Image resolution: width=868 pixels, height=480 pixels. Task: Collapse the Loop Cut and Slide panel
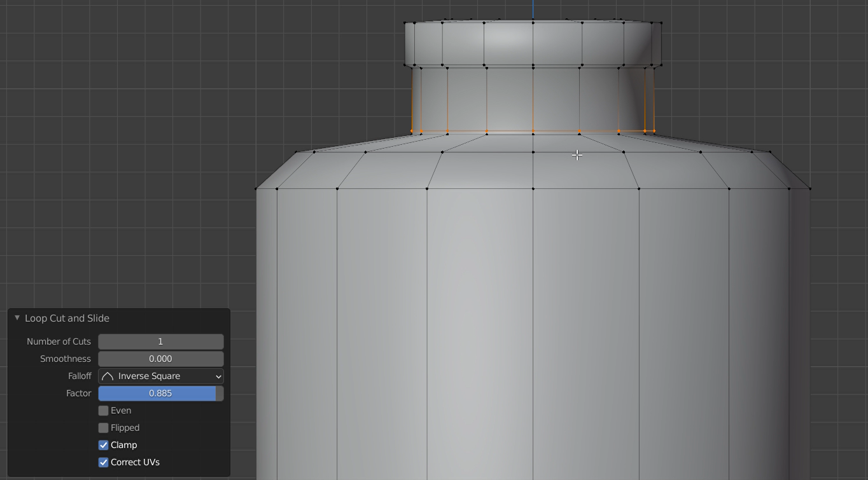[x=17, y=318]
